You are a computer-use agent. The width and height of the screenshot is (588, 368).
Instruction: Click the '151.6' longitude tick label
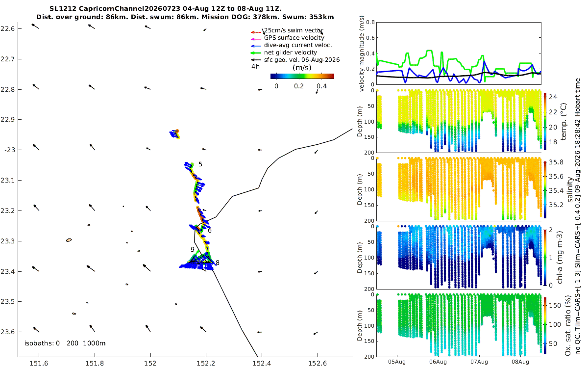[39, 363]
